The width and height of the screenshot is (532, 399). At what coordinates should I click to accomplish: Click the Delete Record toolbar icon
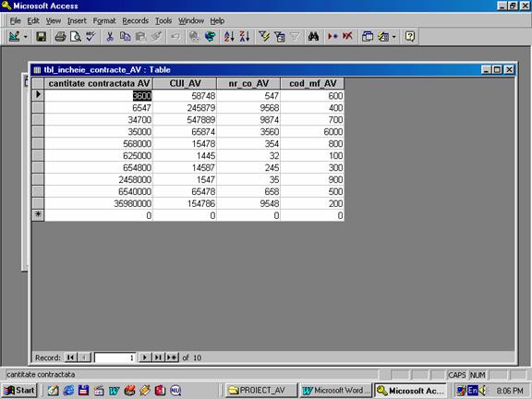coord(347,36)
